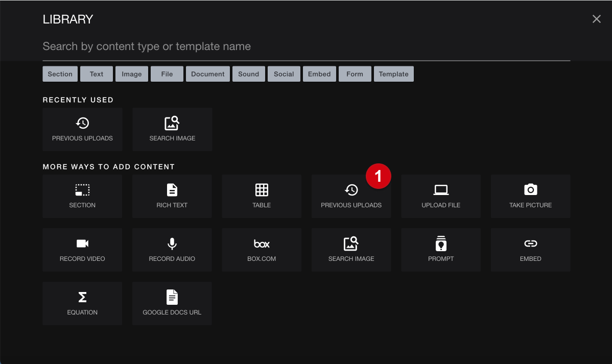Add content from Box.com
The image size is (612, 364).
[262, 250]
